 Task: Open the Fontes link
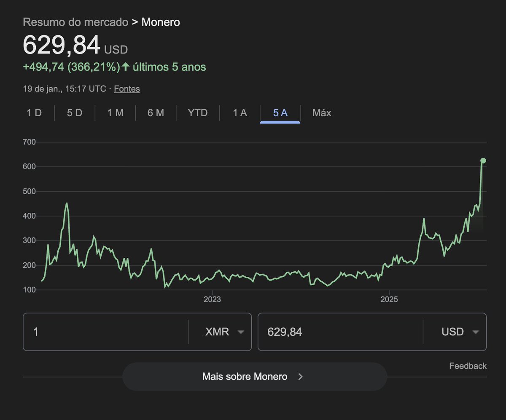point(127,88)
